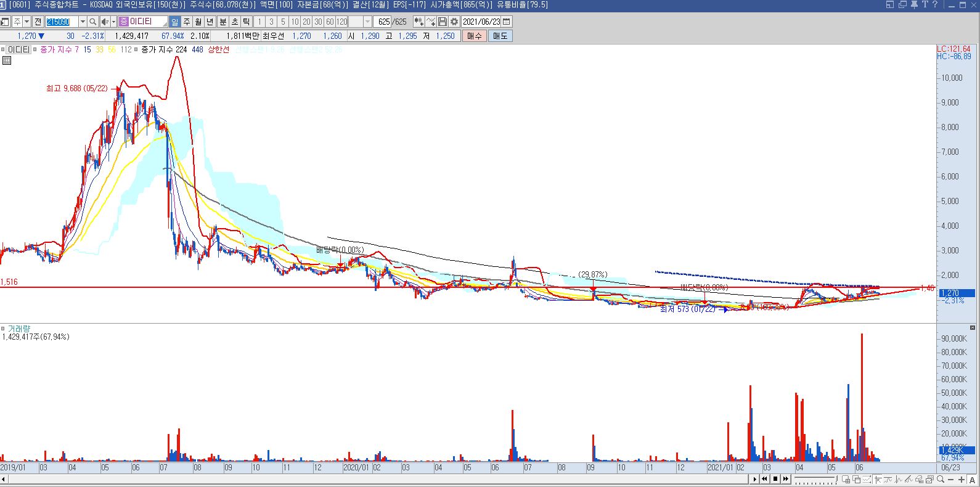This screenshot has height=487, width=980.
Task: Select the 년 yearly period button
Action: [x=209, y=22]
